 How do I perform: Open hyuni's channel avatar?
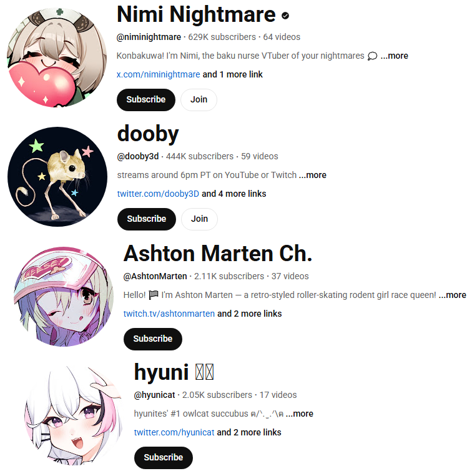(x=74, y=415)
